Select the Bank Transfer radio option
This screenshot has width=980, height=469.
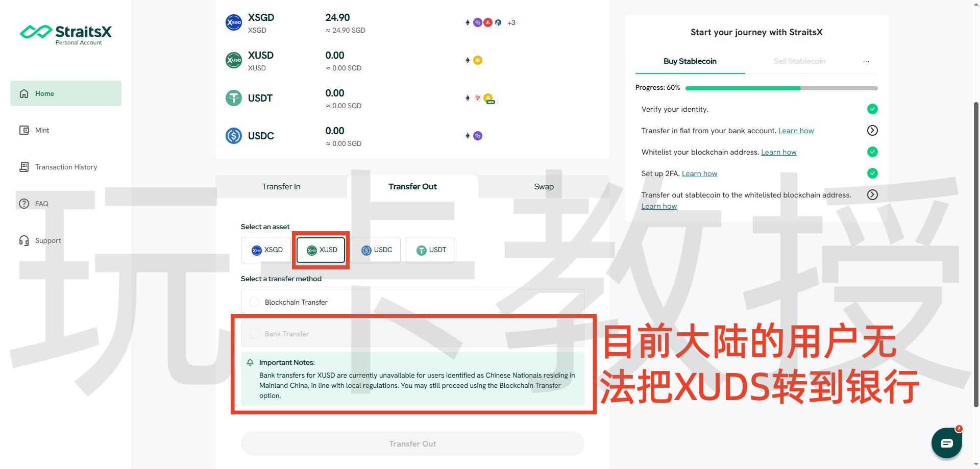[254, 334]
